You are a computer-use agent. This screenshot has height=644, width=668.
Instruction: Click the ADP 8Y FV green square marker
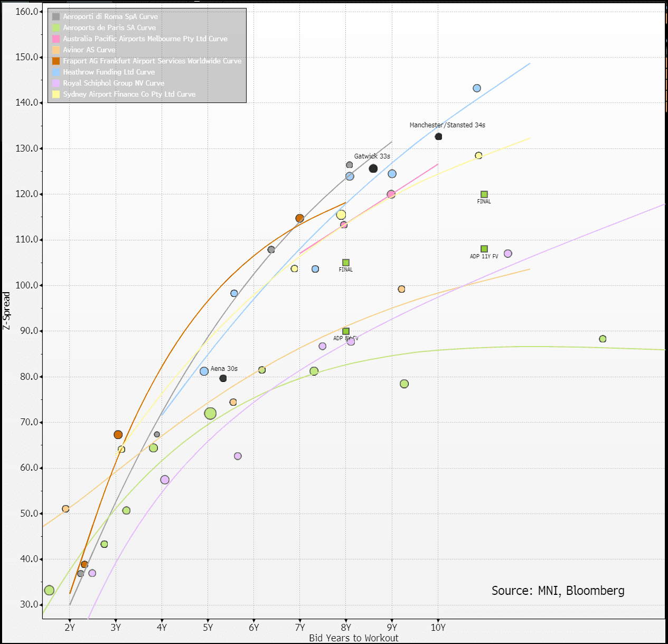pos(346,331)
